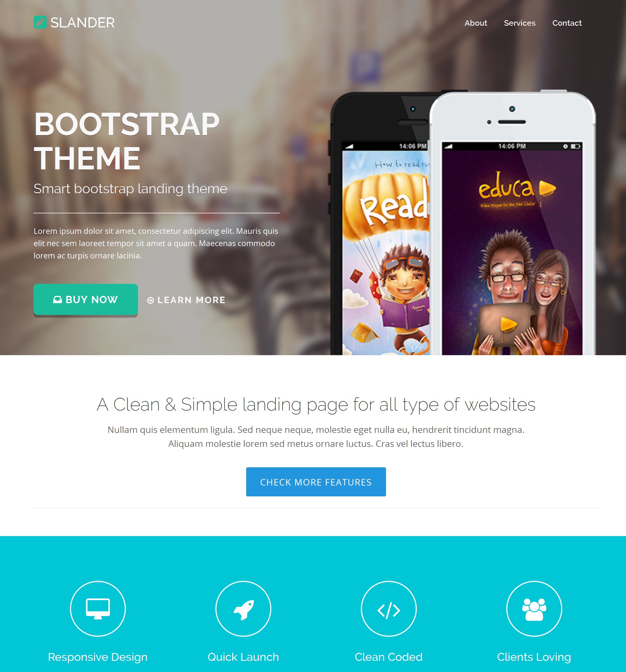626x672 pixels.
Task: Click the Quick Launch rocket icon
Action: [244, 607]
